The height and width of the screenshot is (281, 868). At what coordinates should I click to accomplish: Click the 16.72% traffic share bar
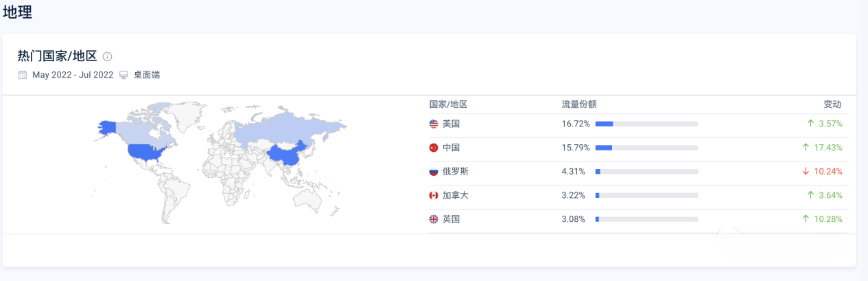tap(646, 124)
